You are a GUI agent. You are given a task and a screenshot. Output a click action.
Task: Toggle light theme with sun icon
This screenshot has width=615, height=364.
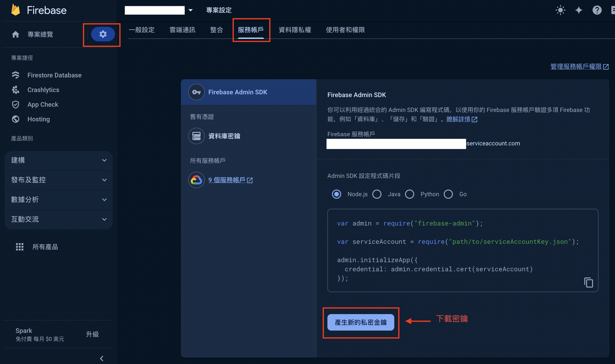pyautogui.click(x=560, y=10)
